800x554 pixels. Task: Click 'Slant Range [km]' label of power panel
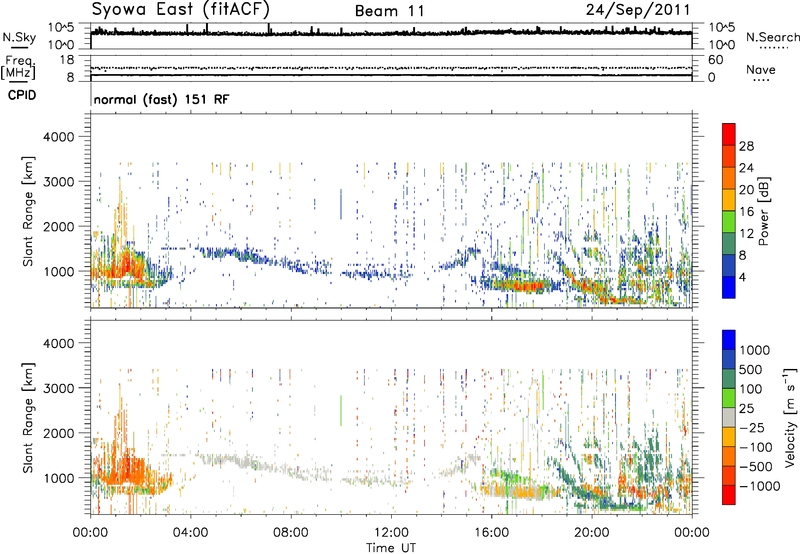point(28,211)
